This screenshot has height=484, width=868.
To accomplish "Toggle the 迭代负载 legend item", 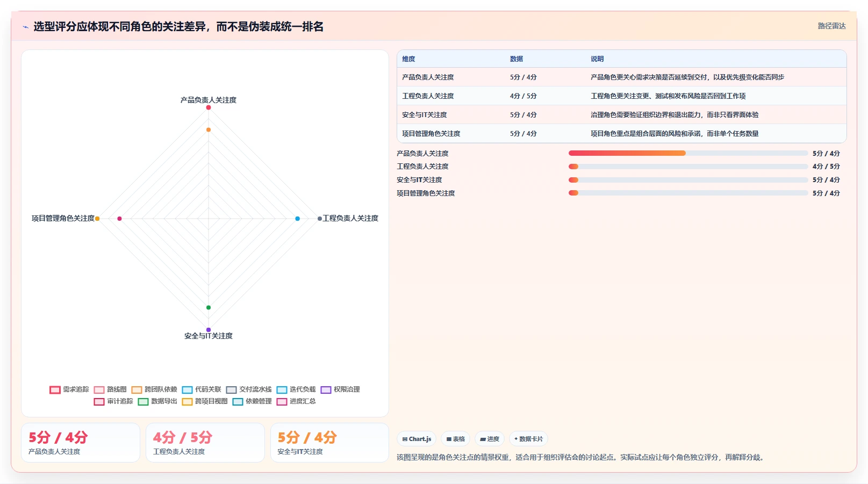I will click(x=296, y=389).
